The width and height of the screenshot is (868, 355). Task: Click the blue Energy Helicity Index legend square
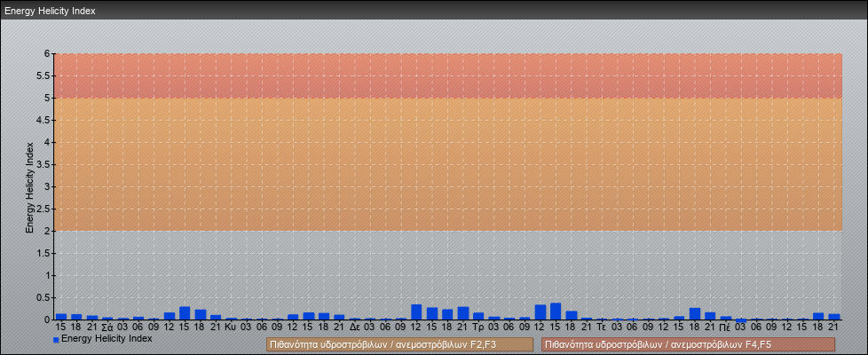click(x=56, y=340)
